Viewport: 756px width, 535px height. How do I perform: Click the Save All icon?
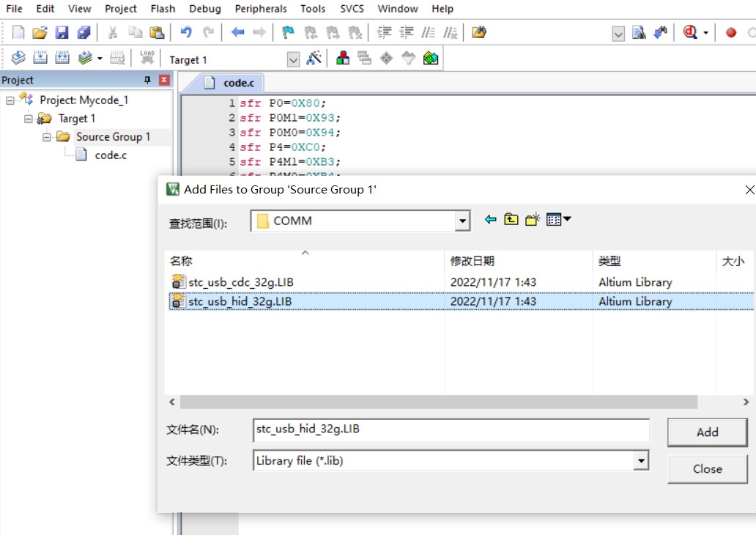click(x=84, y=32)
